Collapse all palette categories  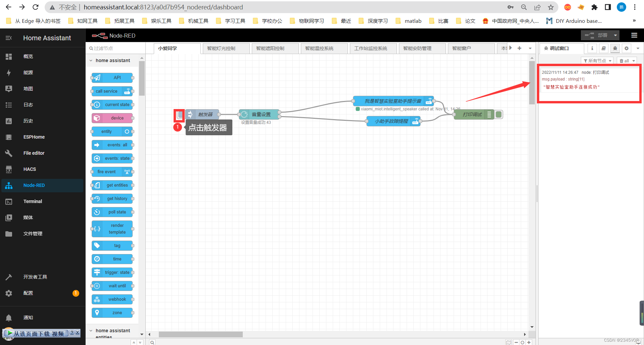tap(134, 342)
